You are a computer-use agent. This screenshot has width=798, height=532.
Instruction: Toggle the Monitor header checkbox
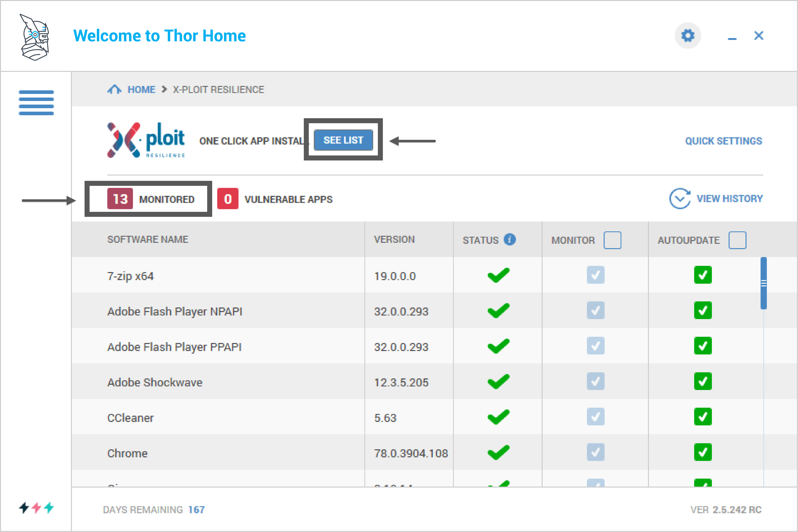pos(612,240)
